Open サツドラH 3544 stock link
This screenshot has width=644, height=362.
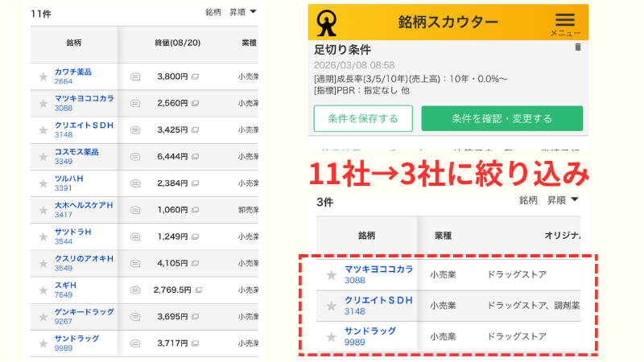click(72, 237)
